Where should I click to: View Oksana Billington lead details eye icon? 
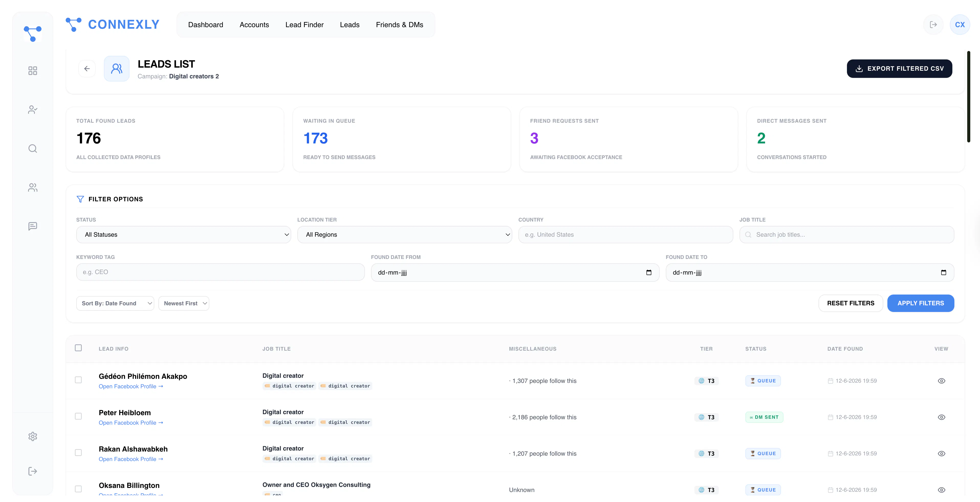click(x=942, y=490)
